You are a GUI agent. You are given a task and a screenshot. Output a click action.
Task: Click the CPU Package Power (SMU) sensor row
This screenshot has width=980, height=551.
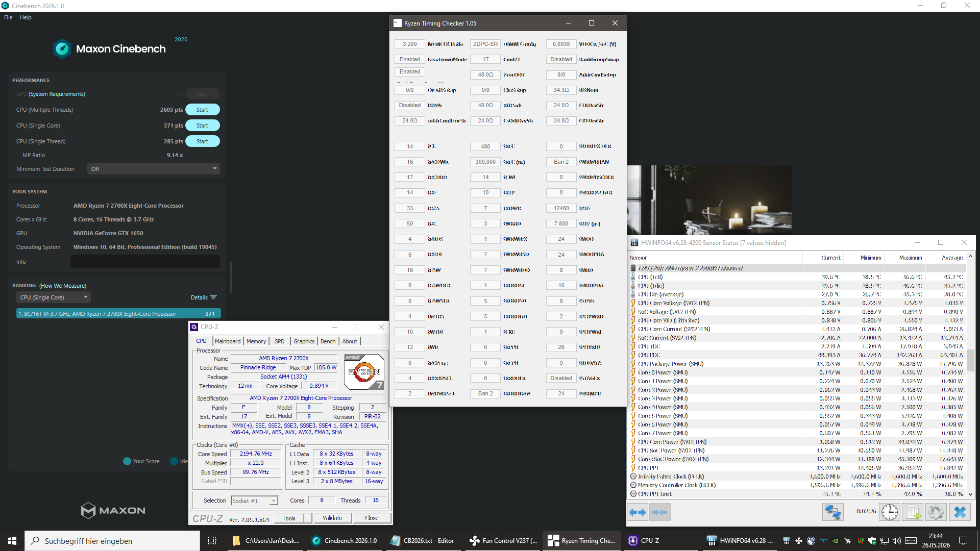(797, 364)
